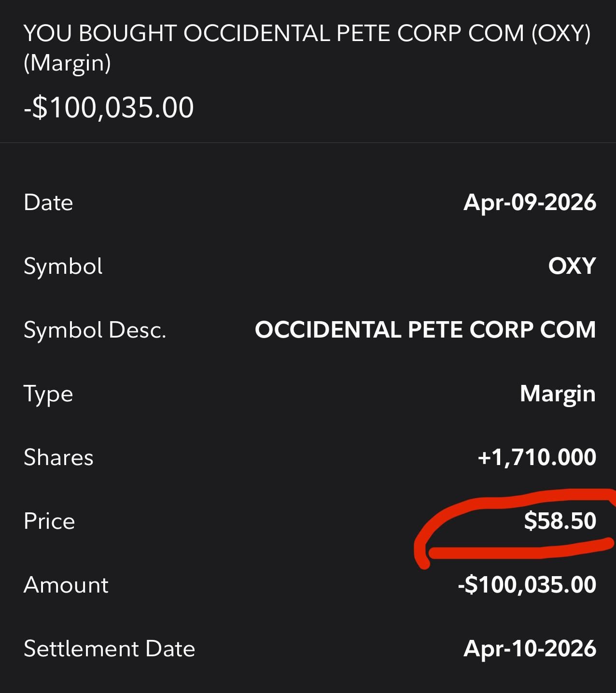Screen dimensions: 616x693
Task: Select the Apr-10-2026 settlement date value
Action: coord(530,649)
